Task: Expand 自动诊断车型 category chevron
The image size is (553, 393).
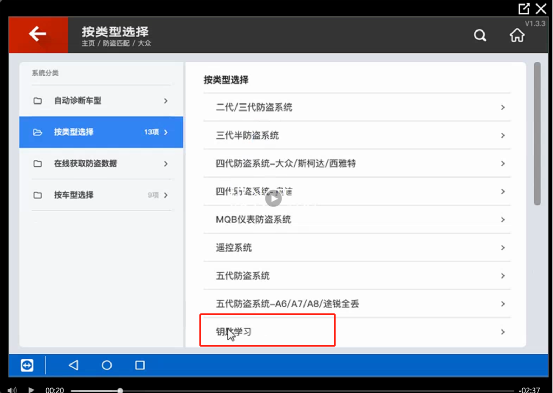Action: coord(165,101)
